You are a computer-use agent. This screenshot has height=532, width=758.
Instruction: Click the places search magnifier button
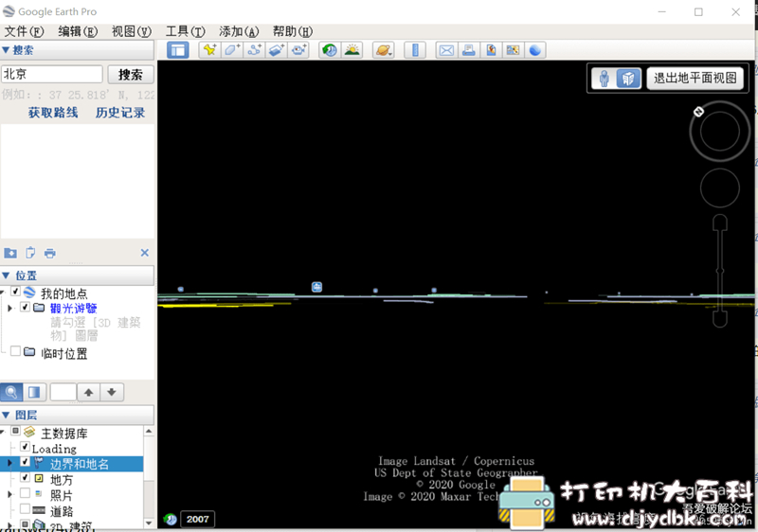(11, 392)
